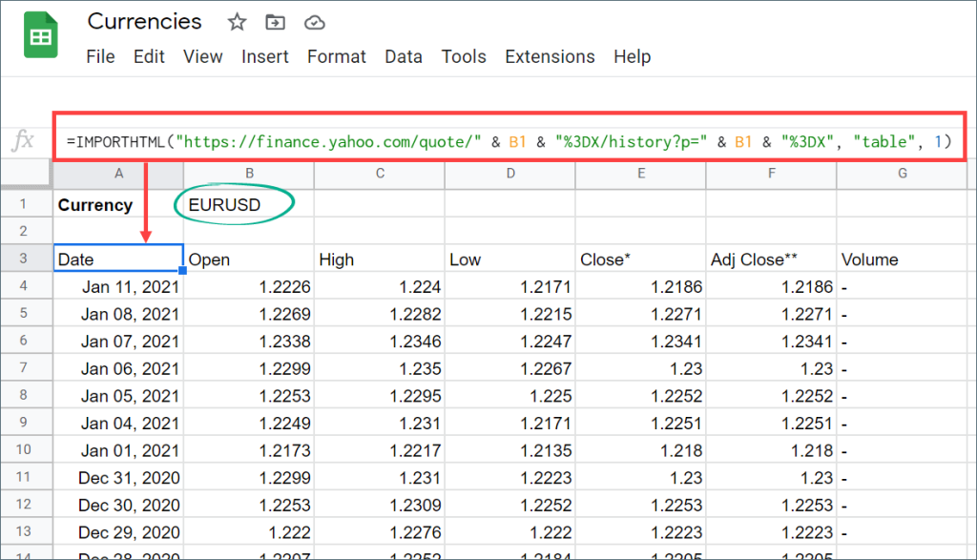Select column F header
Screen dimensions: 977x560
[x=771, y=174]
